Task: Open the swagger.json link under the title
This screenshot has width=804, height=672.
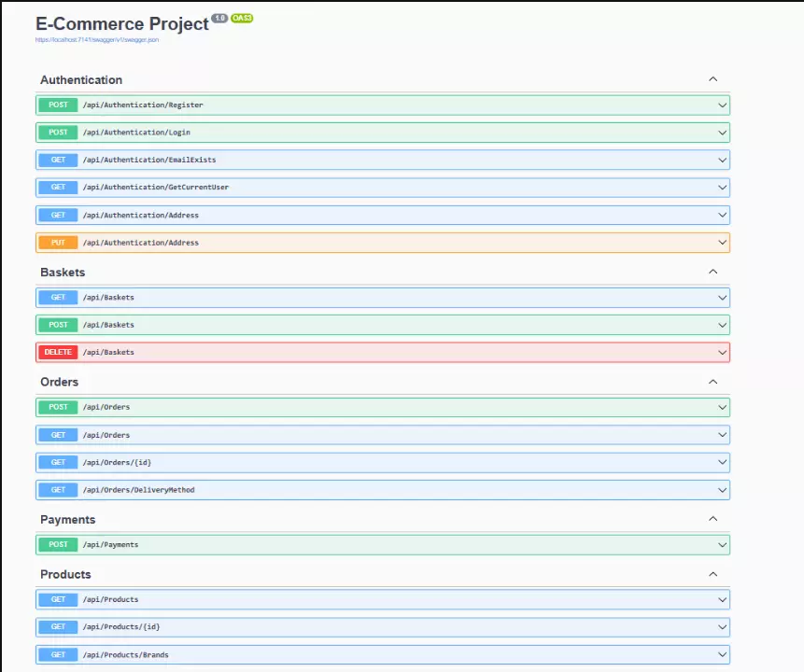Action: (96, 40)
